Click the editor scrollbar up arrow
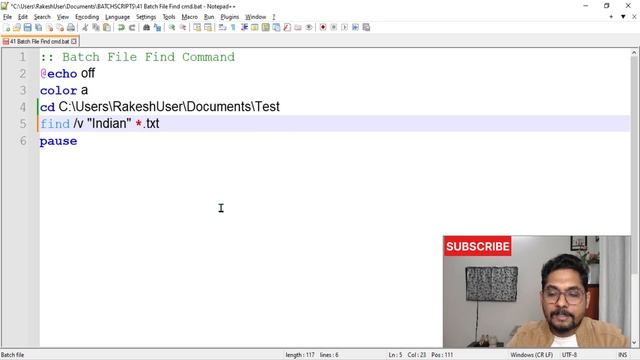The image size is (640, 360). pos(634,52)
